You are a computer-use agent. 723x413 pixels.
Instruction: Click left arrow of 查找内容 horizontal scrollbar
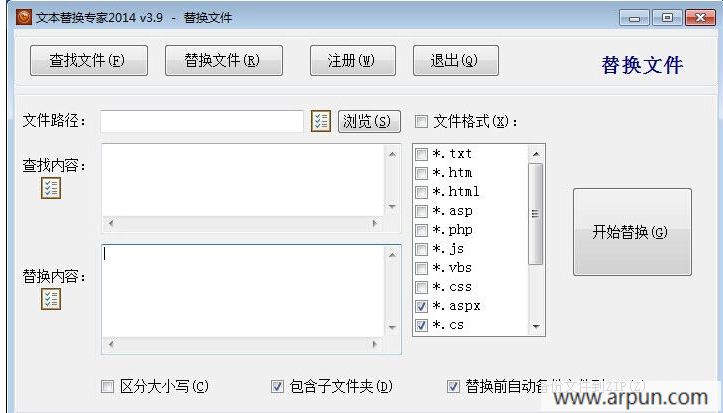111,224
